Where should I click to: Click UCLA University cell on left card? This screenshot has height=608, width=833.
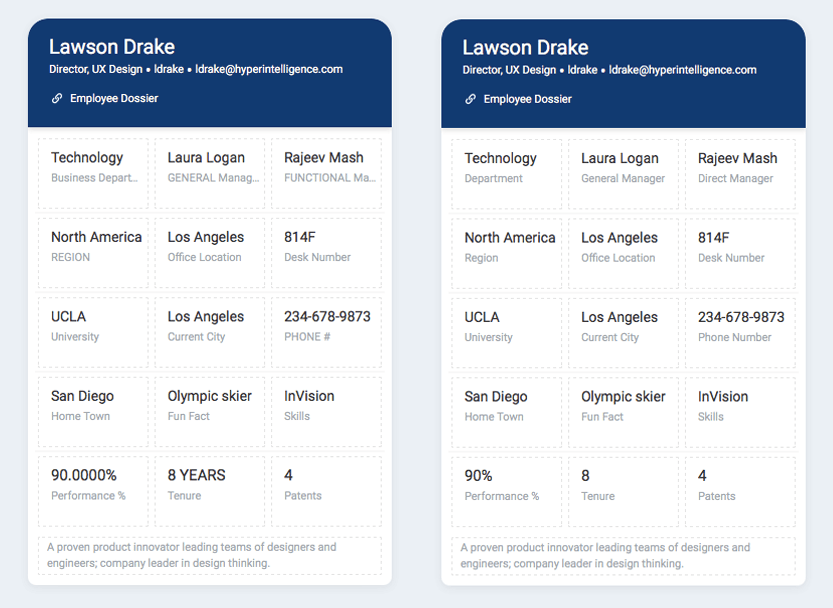point(93,326)
